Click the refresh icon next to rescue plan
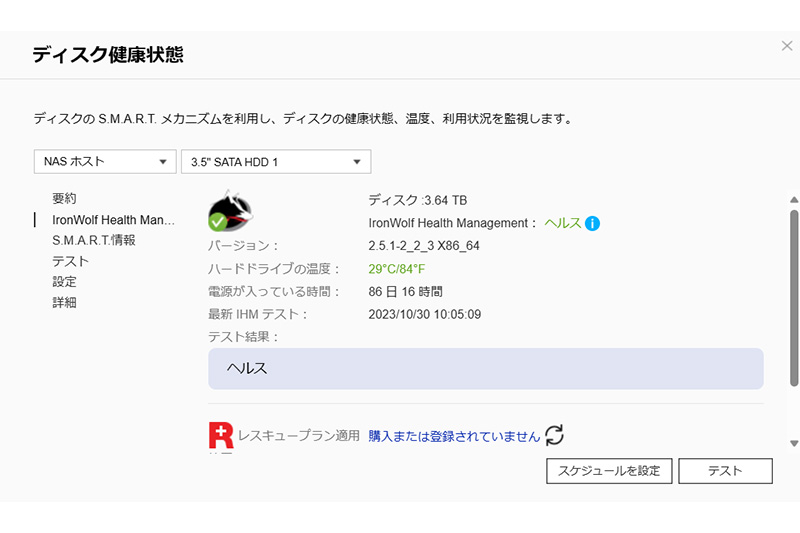The width and height of the screenshot is (800, 533). (x=554, y=435)
